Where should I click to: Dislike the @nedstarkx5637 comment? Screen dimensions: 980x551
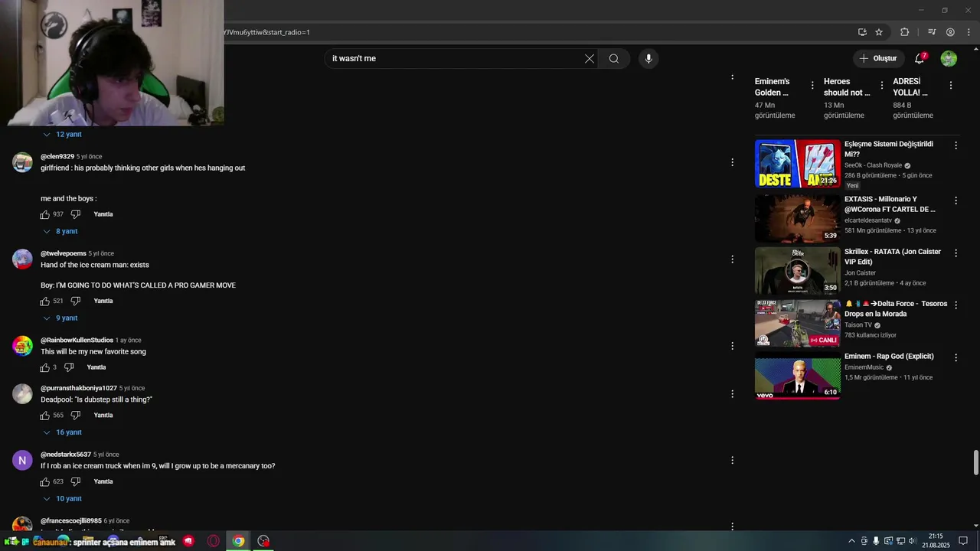(x=76, y=481)
